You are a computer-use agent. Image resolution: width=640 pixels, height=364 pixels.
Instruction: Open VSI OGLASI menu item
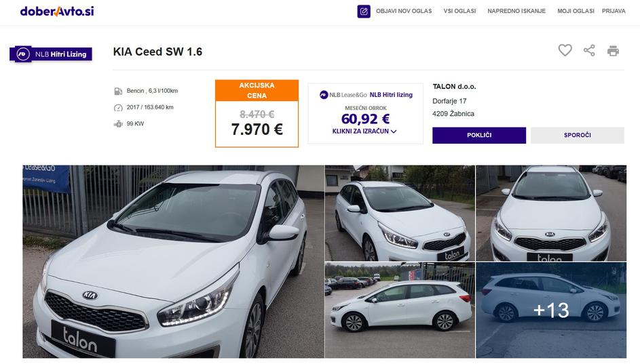(x=459, y=12)
